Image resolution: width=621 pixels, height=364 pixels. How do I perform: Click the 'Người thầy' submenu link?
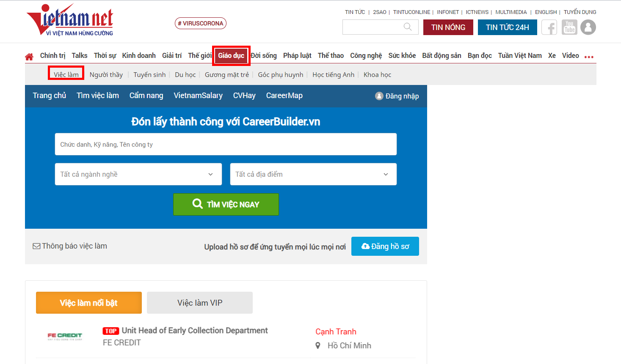tap(106, 74)
